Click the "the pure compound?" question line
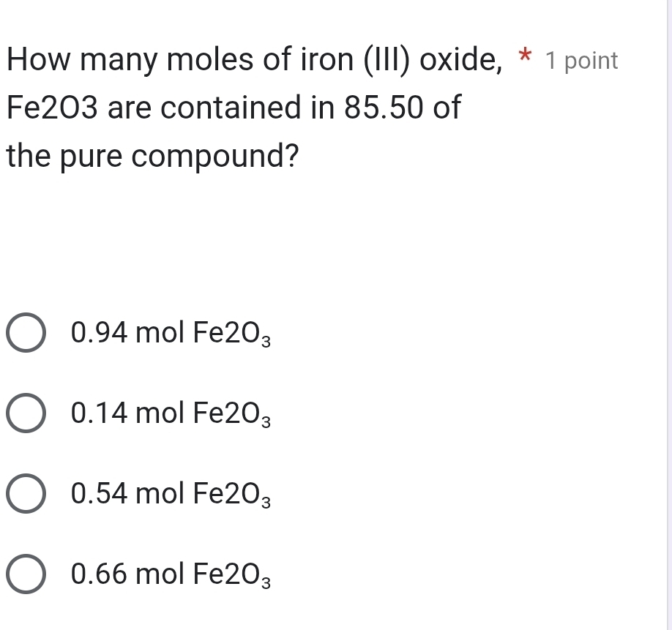This screenshot has height=630, width=672. (x=152, y=157)
